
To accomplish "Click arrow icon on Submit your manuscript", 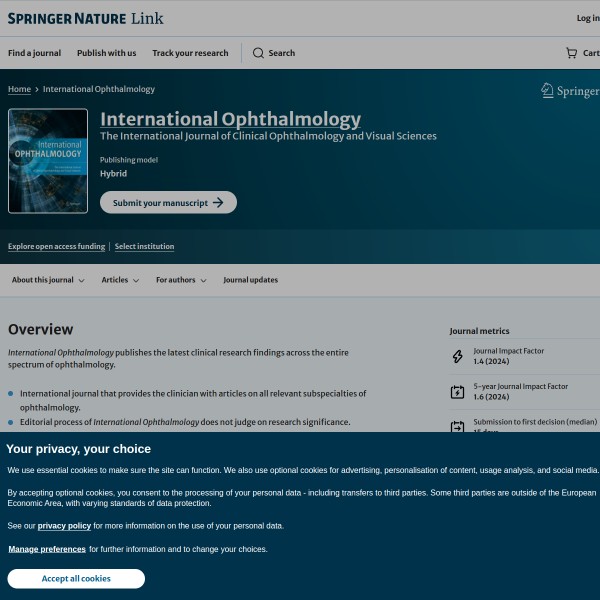I will tap(219, 203).
